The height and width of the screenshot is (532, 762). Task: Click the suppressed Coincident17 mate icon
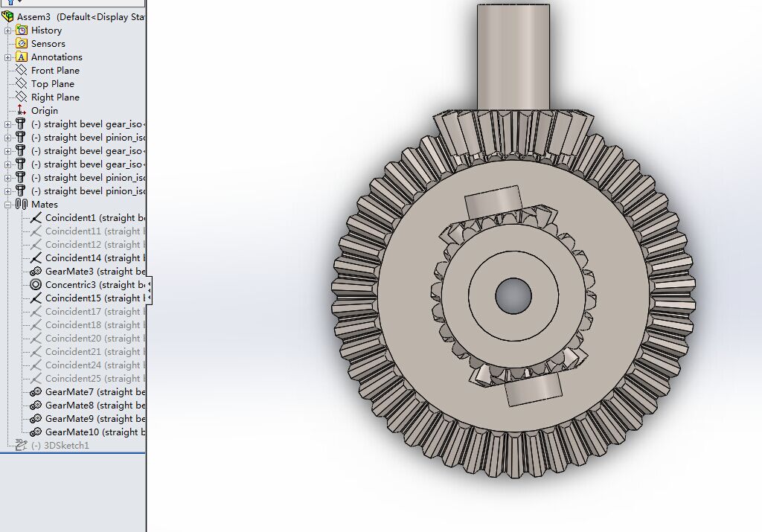(x=36, y=312)
